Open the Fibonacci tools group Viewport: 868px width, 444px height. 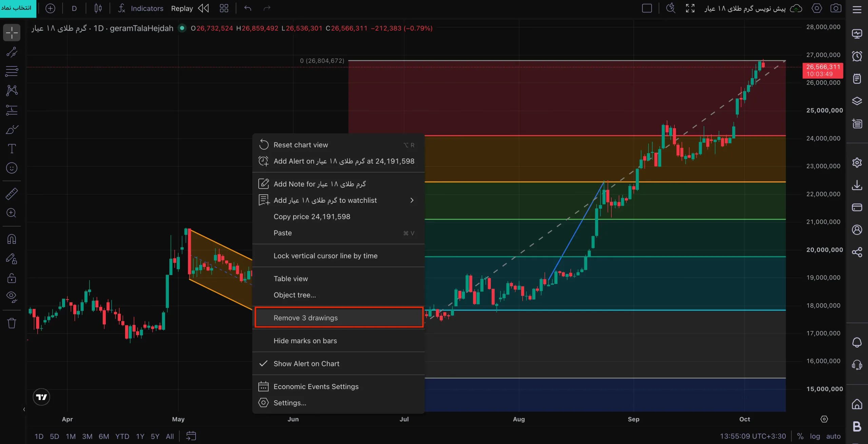[12, 71]
